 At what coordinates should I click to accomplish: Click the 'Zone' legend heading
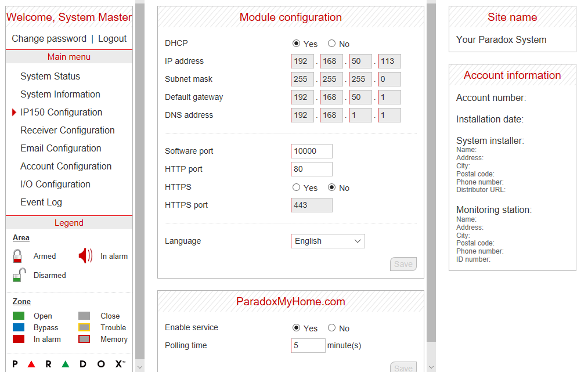tap(21, 302)
